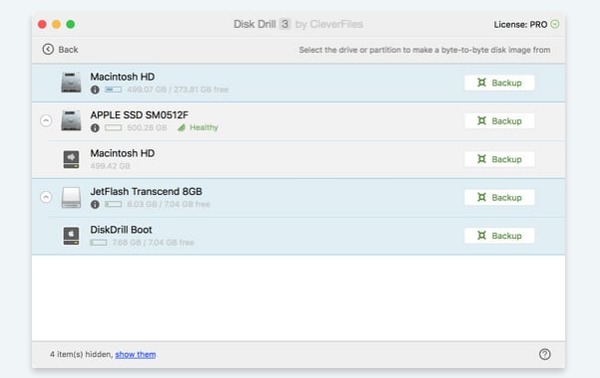
Task: Collapse the JetFlash Transcend 8GB entry
Action: [x=46, y=197]
